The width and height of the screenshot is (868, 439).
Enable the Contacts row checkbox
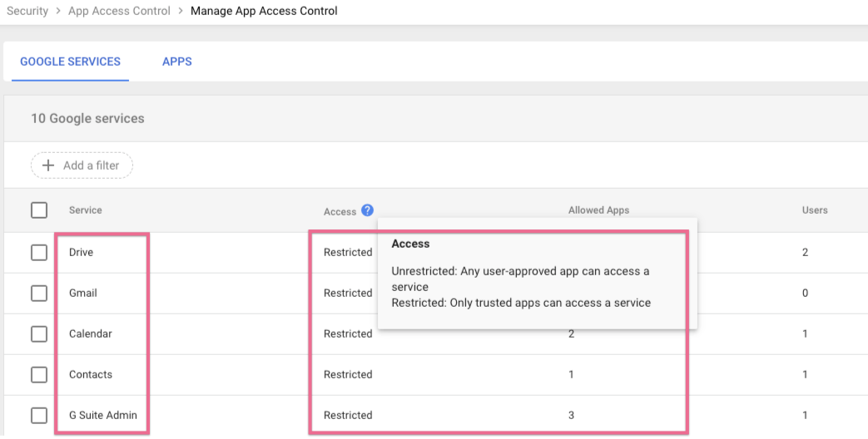click(39, 374)
